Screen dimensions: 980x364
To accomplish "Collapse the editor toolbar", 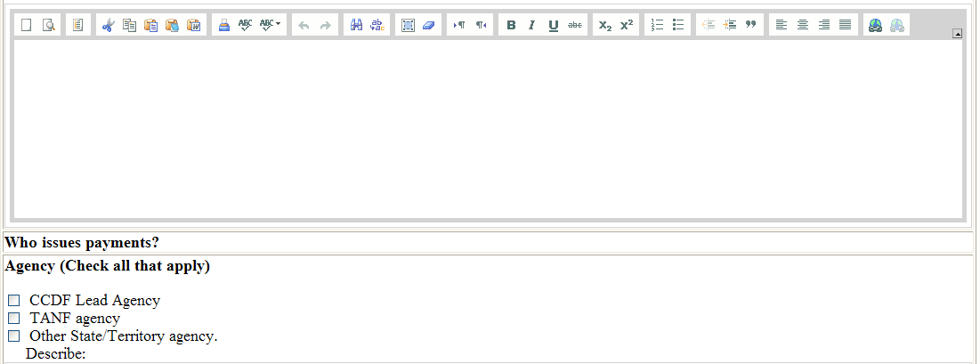I will pos(957,34).
